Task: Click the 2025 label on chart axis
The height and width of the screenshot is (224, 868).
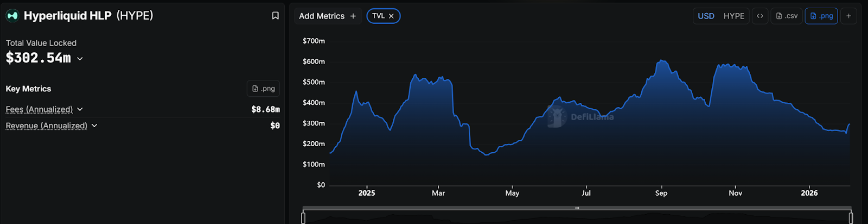Action: pyautogui.click(x=367, y=193)
